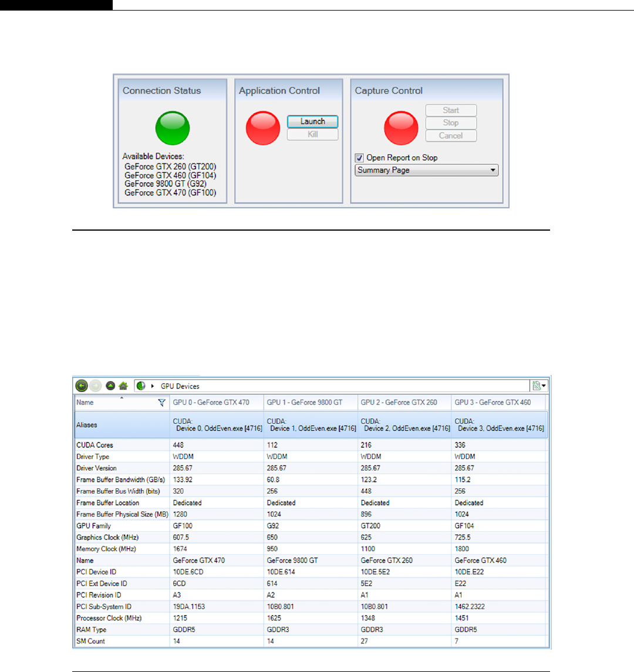Click the Memory Clock (MHz) row label
Viewport: 634px width, 672px height.
tap(106, 549)
